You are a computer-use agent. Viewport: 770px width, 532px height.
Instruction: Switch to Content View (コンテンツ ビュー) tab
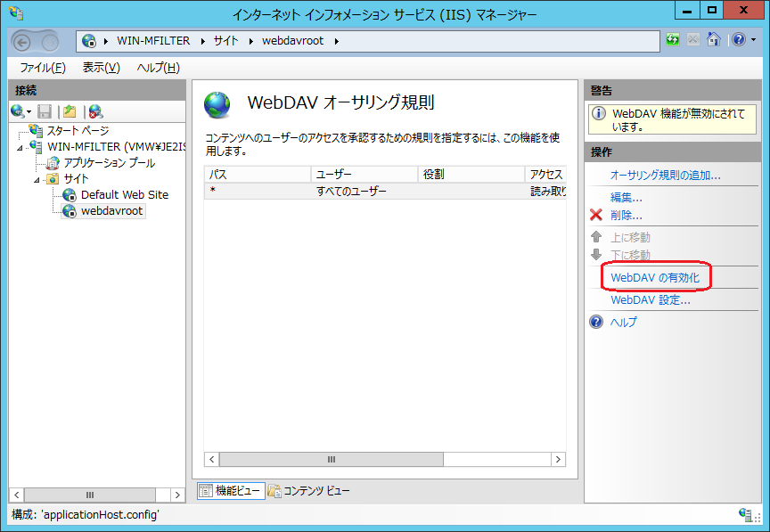(309, 490)
